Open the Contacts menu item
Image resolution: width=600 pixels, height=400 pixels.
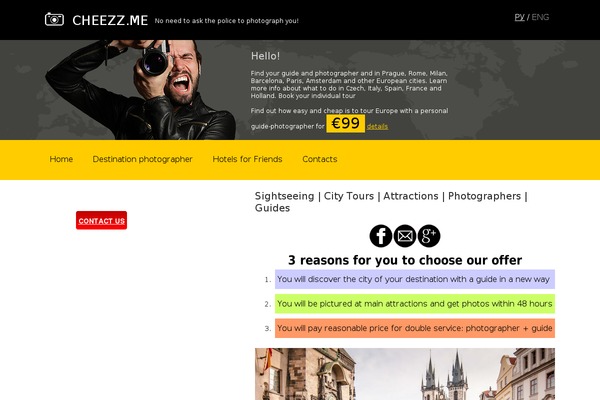point(320,159)
